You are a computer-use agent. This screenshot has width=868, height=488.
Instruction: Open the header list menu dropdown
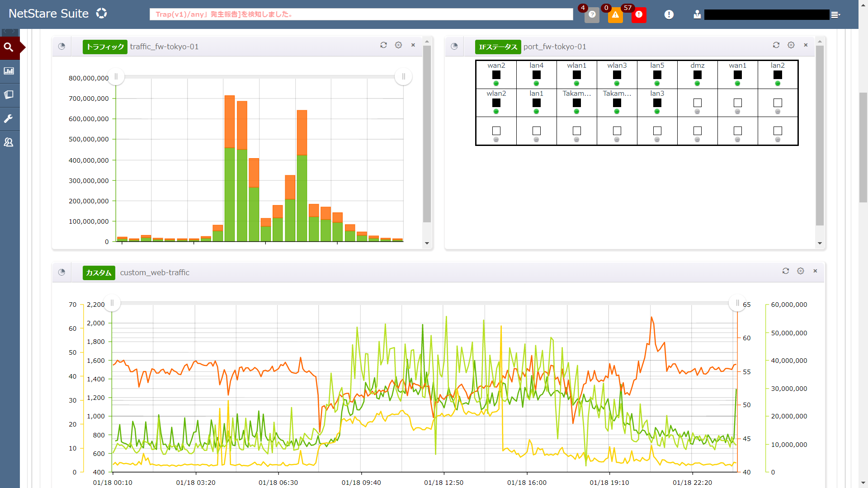(x=835, y=15)
